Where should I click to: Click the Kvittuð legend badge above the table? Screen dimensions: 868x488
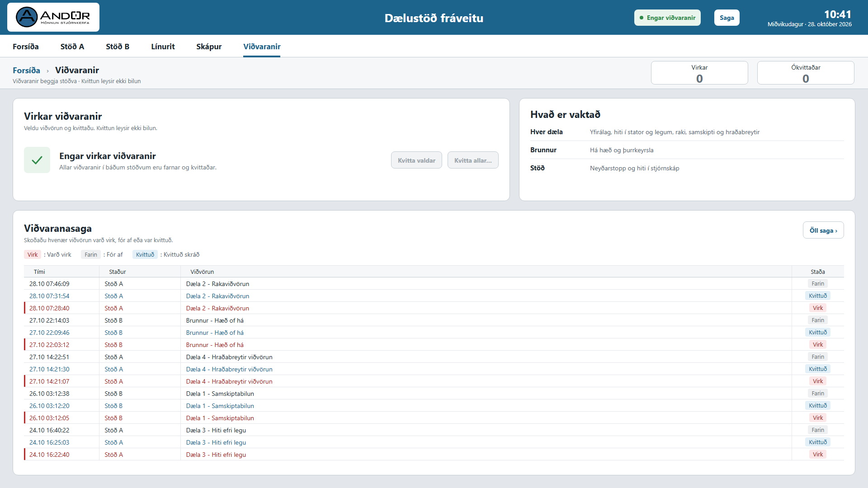tap(145, 254)
